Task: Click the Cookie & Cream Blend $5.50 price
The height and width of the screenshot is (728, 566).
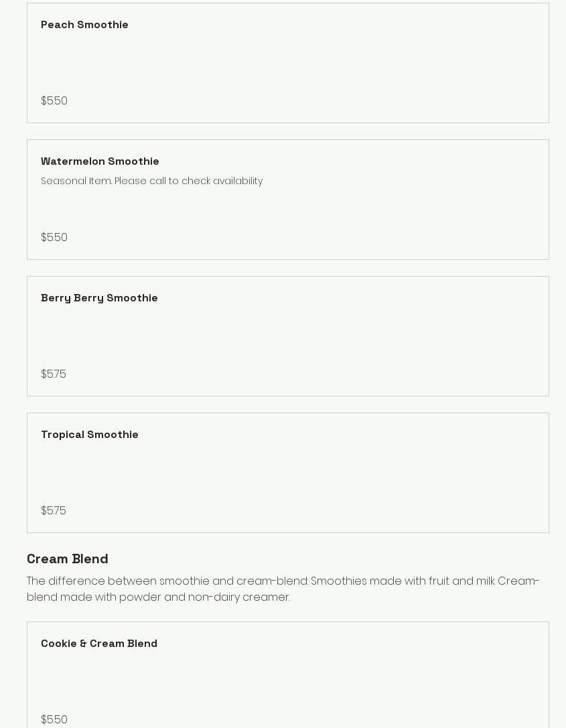Action: tap(54, 719)
